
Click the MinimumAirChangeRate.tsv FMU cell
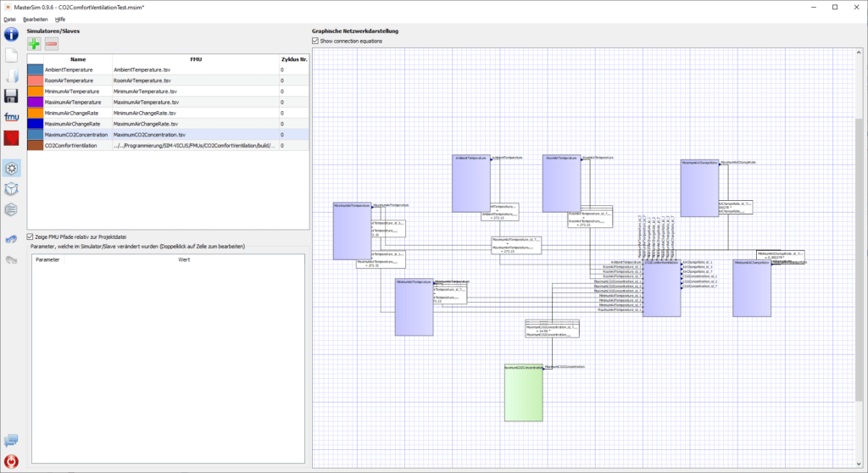click(196, 113)
